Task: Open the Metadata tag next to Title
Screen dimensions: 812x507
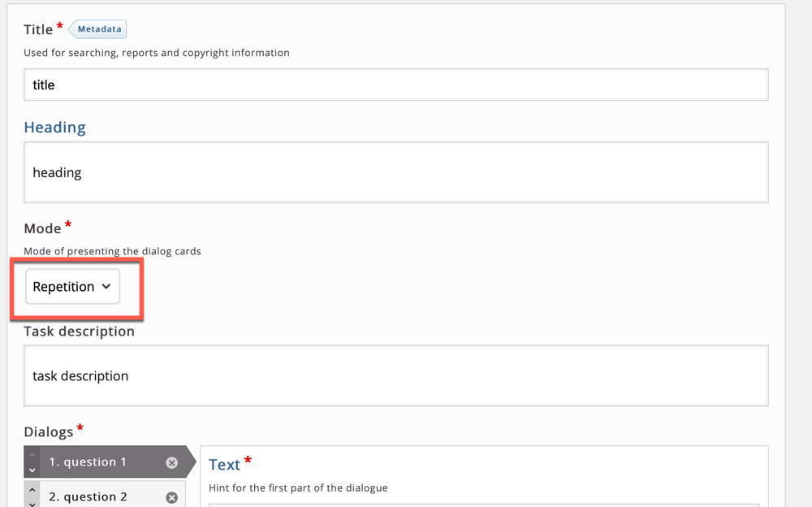Action: 98,29
